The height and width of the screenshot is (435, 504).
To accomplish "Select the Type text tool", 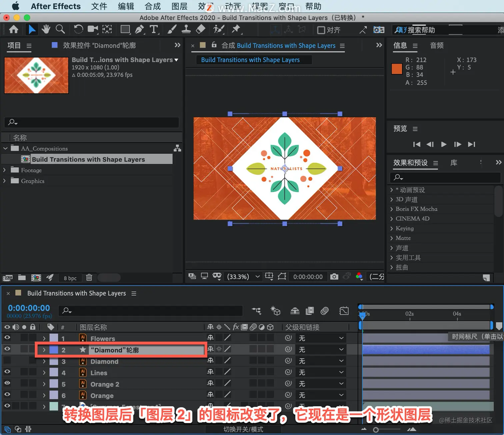I will (154, 30).
